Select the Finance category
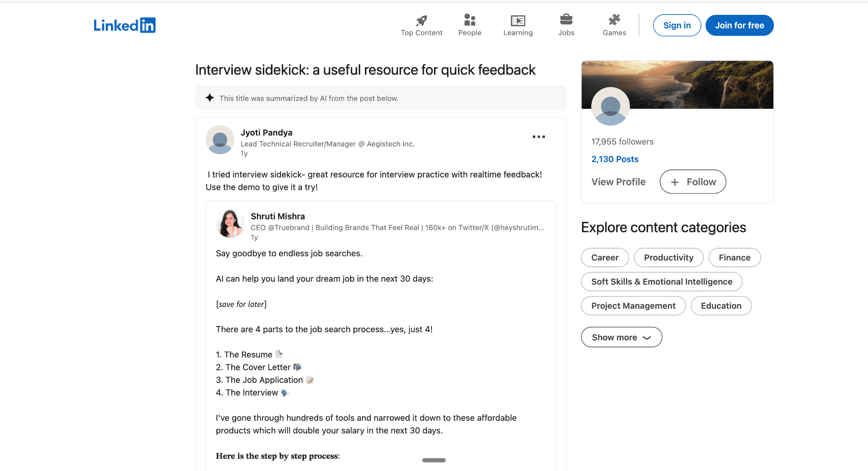The height and width of the screenshot is (471, 868). click(x=734, y=258)
